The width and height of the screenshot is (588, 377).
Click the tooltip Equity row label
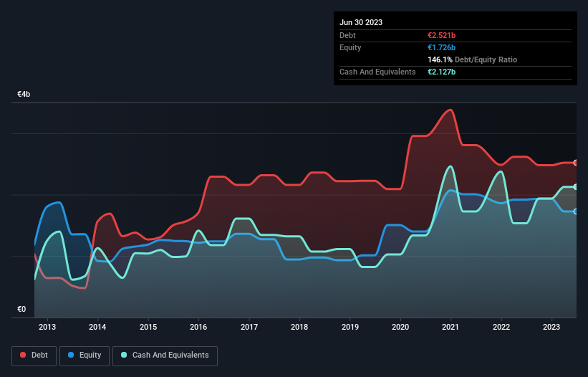coord(350,47)
